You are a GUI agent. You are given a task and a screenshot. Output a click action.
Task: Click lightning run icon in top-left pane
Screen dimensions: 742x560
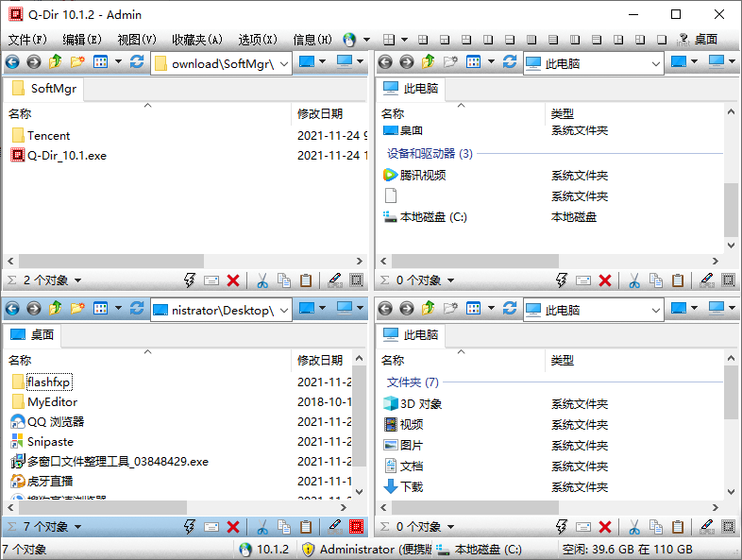pyautogui.click(x=190, y=280)
